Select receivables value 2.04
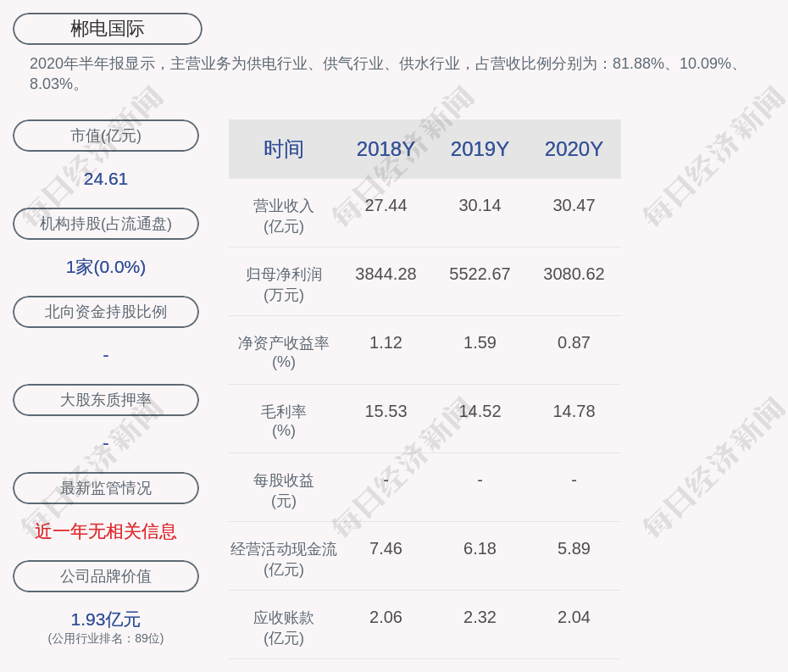The width and height of the screenshot is (788, 672). [x=574, y=617]
